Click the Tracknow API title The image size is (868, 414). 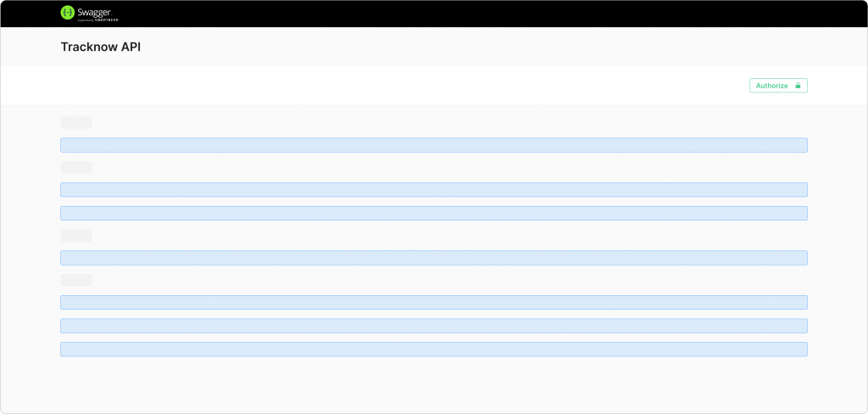click(100, 48)
